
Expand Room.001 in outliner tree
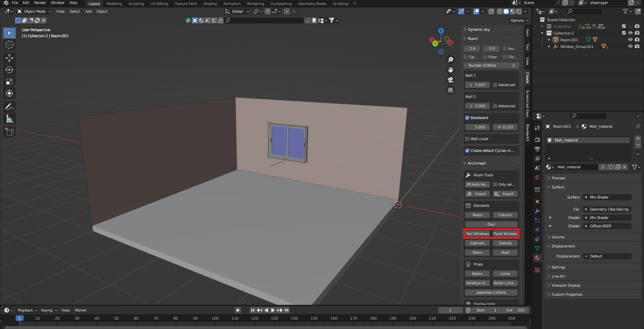tap(549, 40)
